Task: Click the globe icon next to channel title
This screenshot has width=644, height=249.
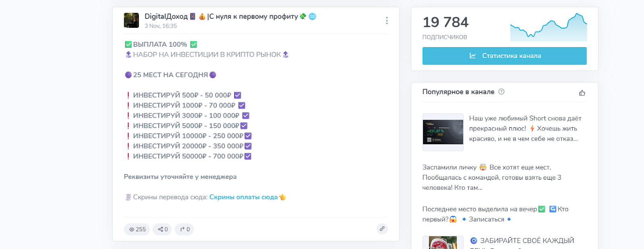Action: (x=312, y=17)
